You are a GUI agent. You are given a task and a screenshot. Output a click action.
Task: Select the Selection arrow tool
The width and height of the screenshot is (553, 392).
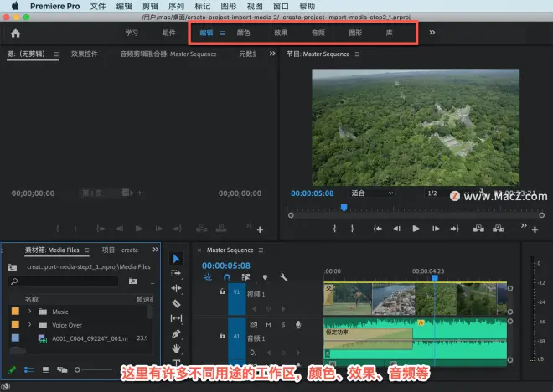(176, 259)
